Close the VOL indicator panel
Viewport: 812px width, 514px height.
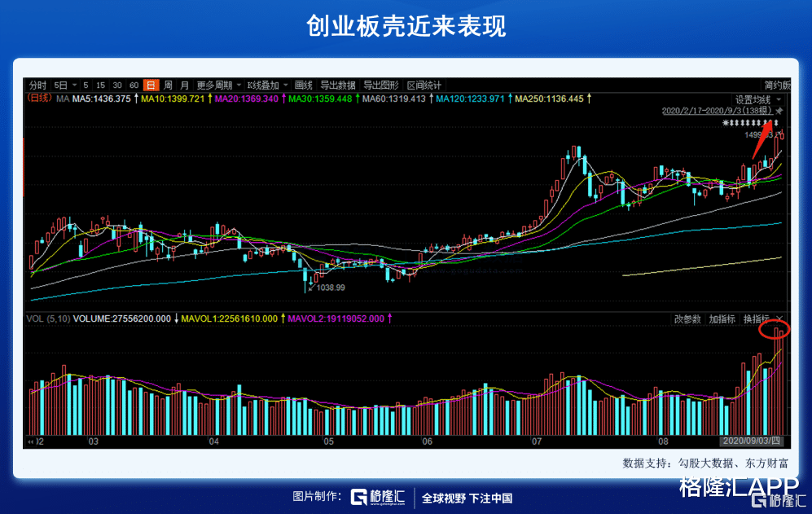click(779, 319)
